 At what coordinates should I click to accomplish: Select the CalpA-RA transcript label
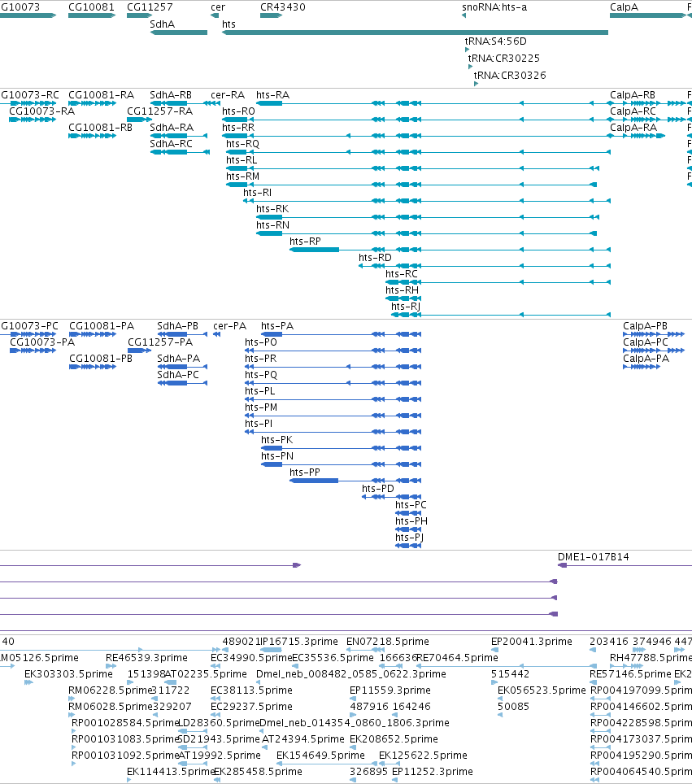click(633, 128)
